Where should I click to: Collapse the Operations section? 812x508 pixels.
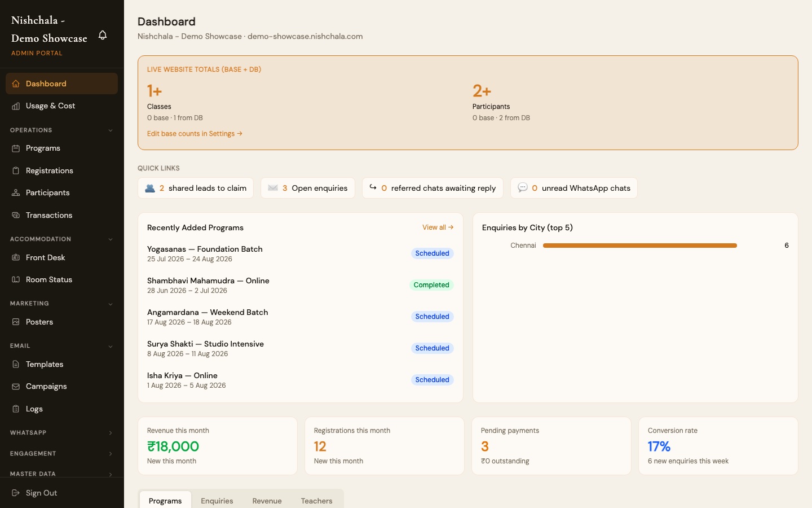tap(111, 130)
